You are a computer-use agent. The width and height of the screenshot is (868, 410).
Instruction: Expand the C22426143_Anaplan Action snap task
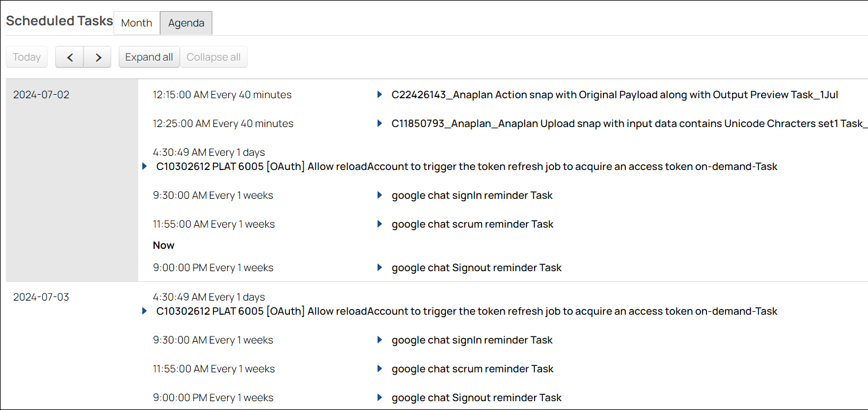(x=379, y=95)
